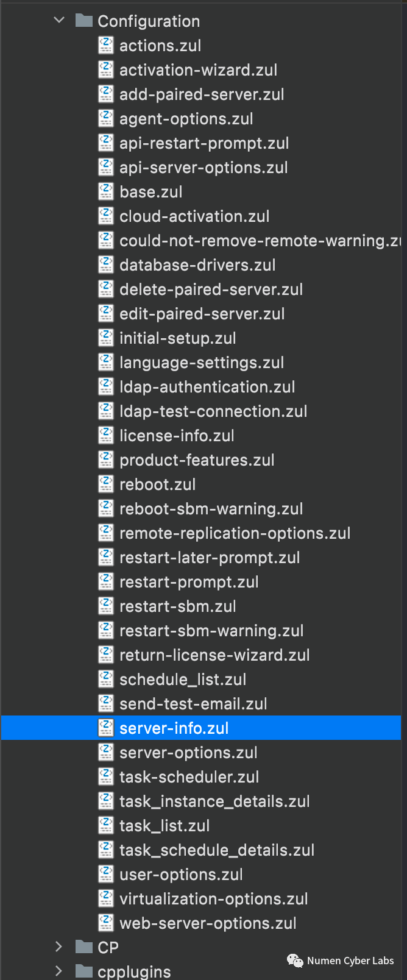The image size is (407, 980).
Task: Expand the cpplugins folder
Action: click(x=58, y=970)
